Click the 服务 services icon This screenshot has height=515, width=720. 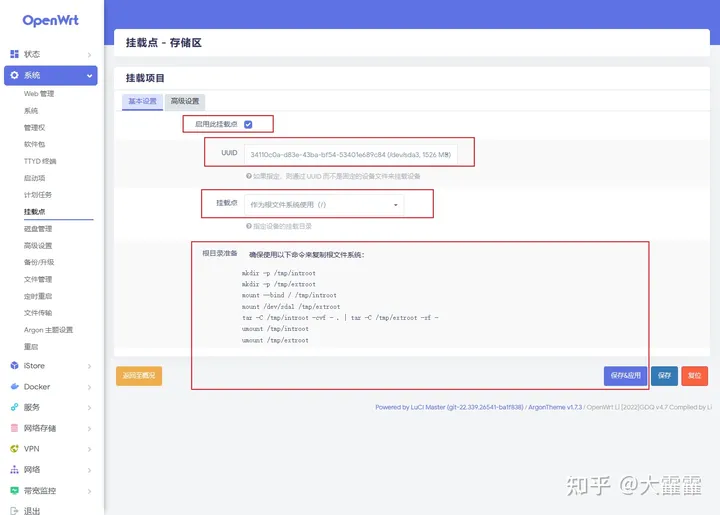pos(14,407)
